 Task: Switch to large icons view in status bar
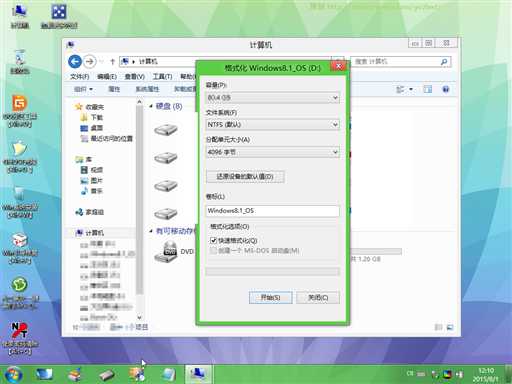450,327
